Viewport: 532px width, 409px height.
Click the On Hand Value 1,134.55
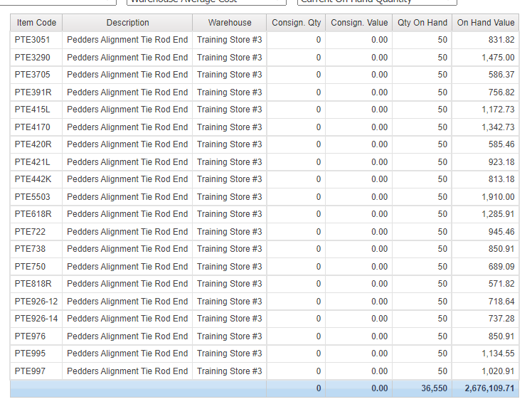coord(498,354)
